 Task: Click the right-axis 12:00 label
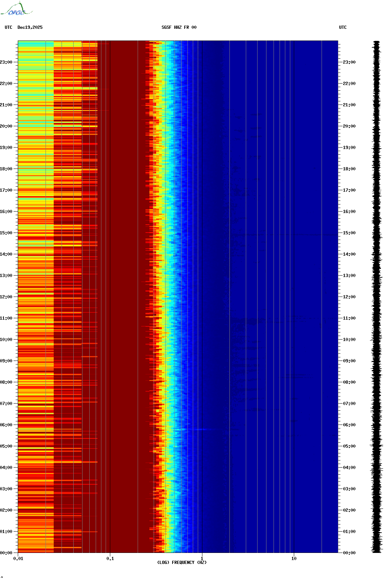pyautogui.click(x=349, y=297)
